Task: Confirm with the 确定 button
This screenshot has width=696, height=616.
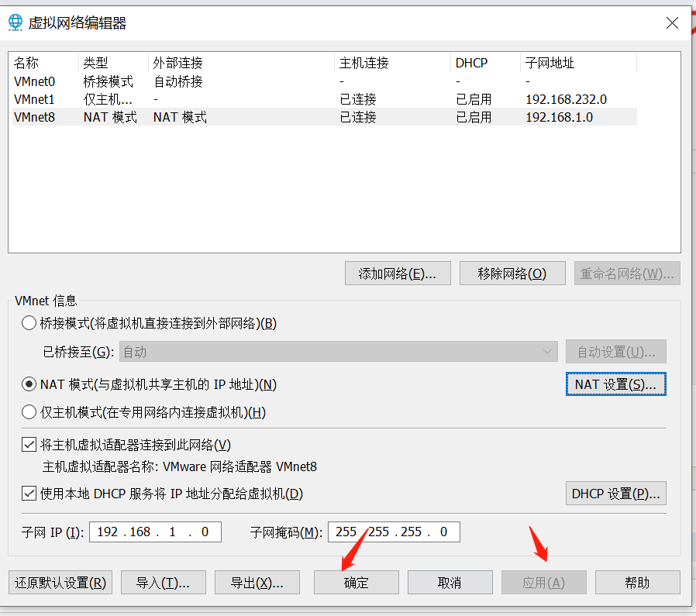Action: [356, 582]
